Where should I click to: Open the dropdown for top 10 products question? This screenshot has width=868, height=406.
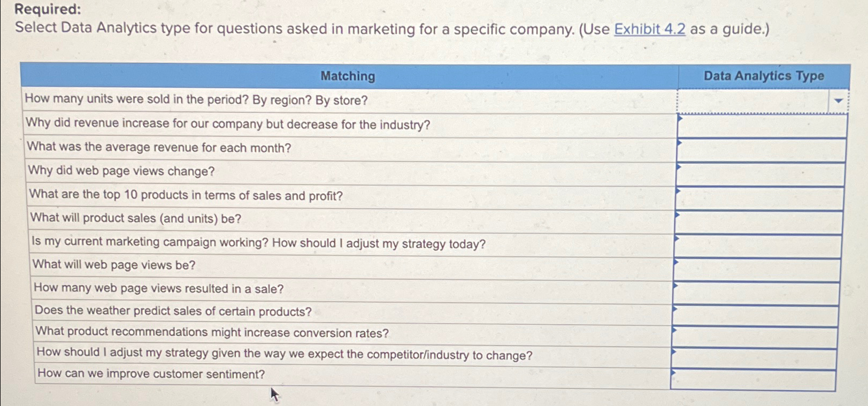[759, 197]
